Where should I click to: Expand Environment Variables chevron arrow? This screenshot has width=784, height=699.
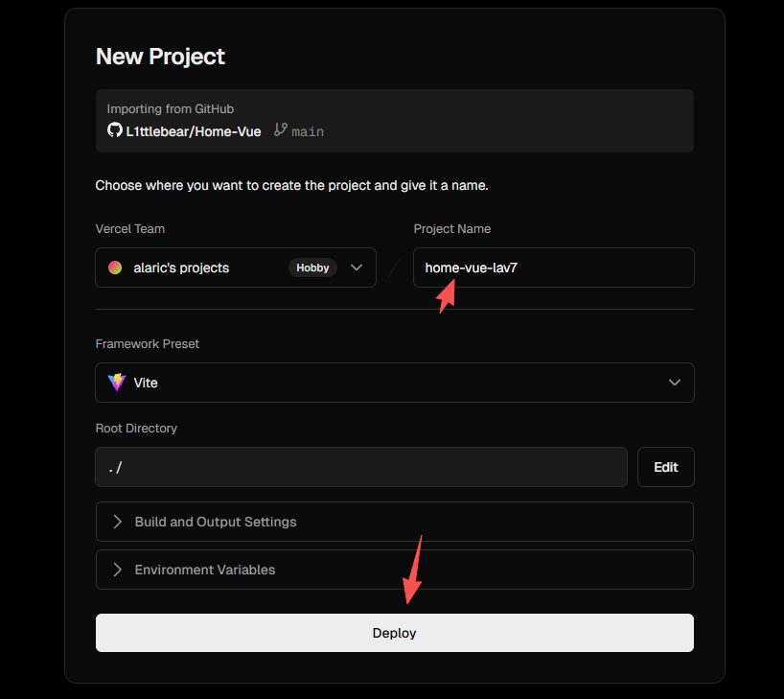tap(118, 570)
